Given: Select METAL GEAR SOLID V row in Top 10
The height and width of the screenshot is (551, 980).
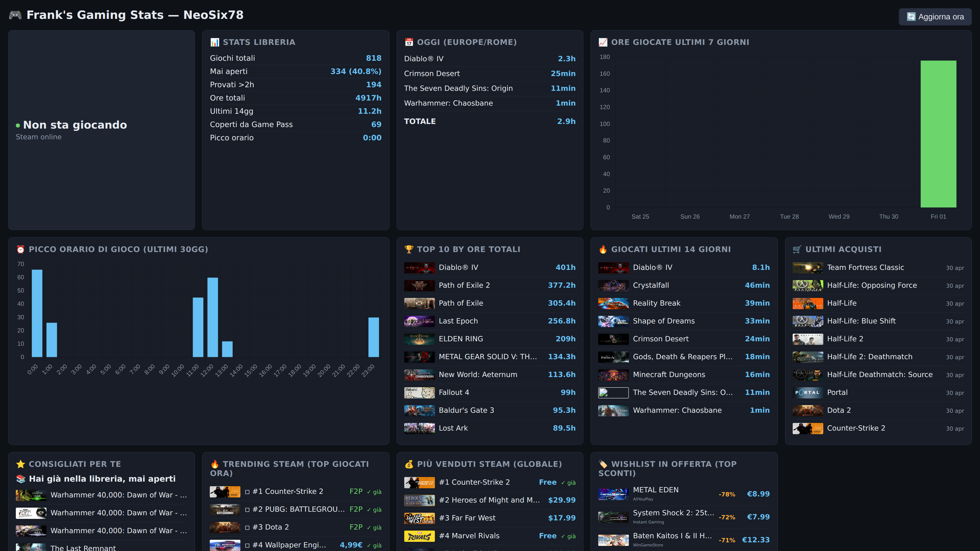Looking at the screenshot, I should pos(490,357).
